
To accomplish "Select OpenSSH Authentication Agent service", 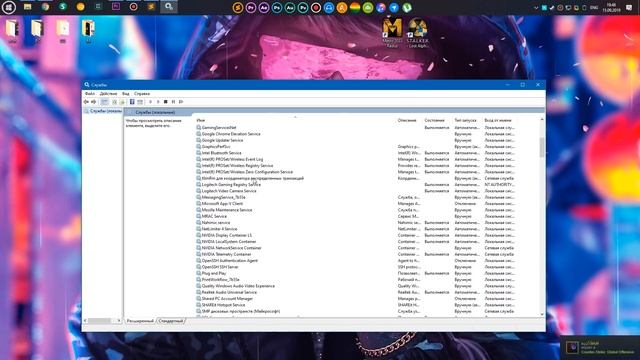I will tap(355, 260).
